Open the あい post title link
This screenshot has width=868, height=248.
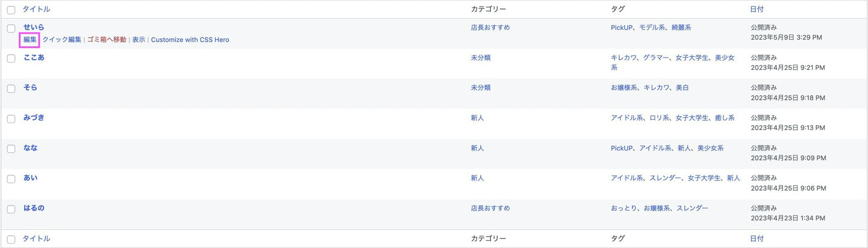(x=30, y=178)
